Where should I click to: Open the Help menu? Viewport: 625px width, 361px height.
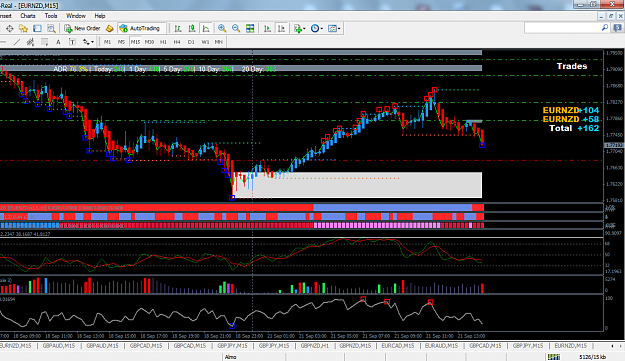[100, 16]
